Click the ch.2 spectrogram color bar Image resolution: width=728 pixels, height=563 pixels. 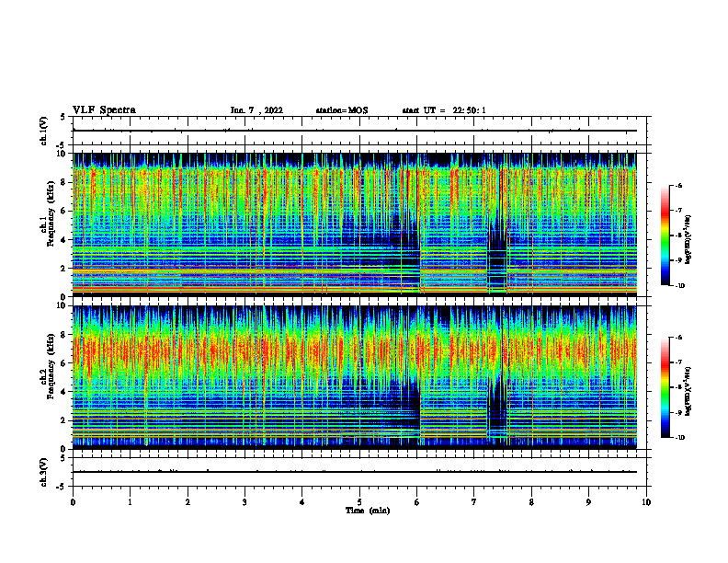[665, 387]
